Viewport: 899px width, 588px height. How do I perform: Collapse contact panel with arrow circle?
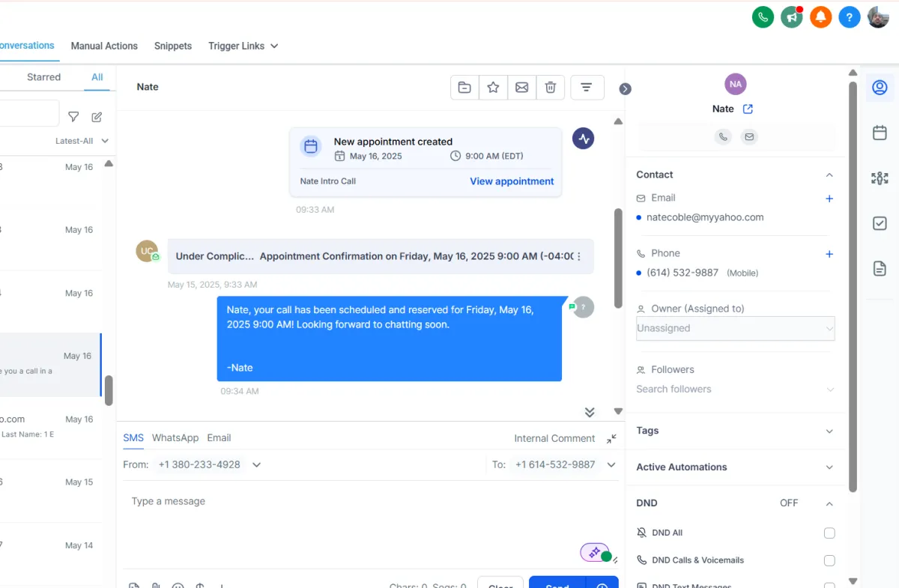[x=626, y=89]
